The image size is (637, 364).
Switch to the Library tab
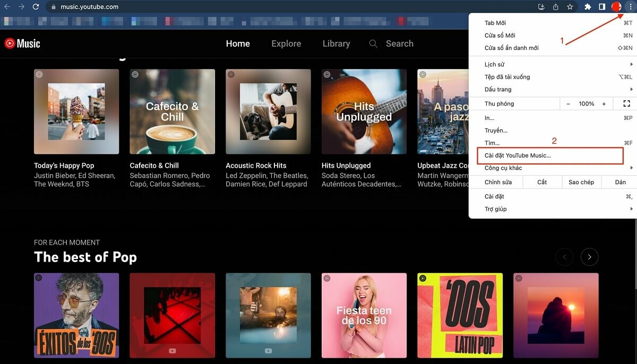[x=336, y=44]
